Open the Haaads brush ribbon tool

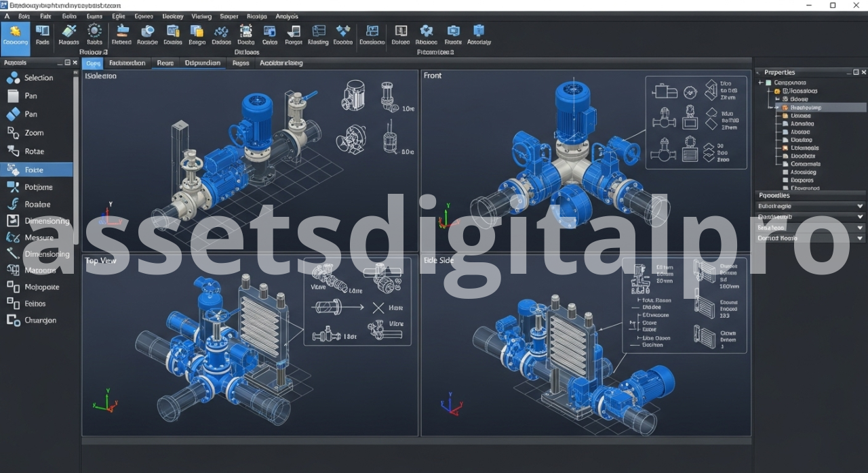tap(69, 35)
